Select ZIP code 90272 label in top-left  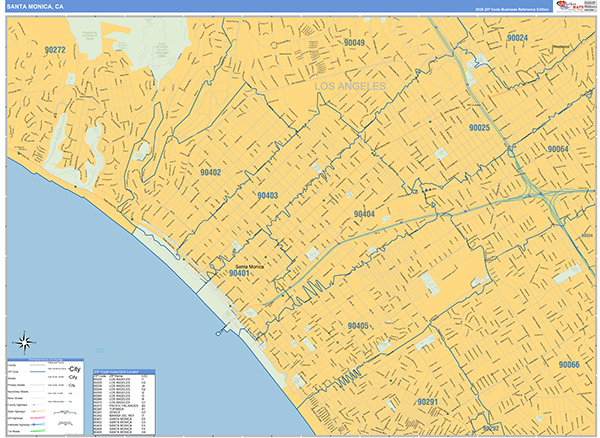pos(55,49)
